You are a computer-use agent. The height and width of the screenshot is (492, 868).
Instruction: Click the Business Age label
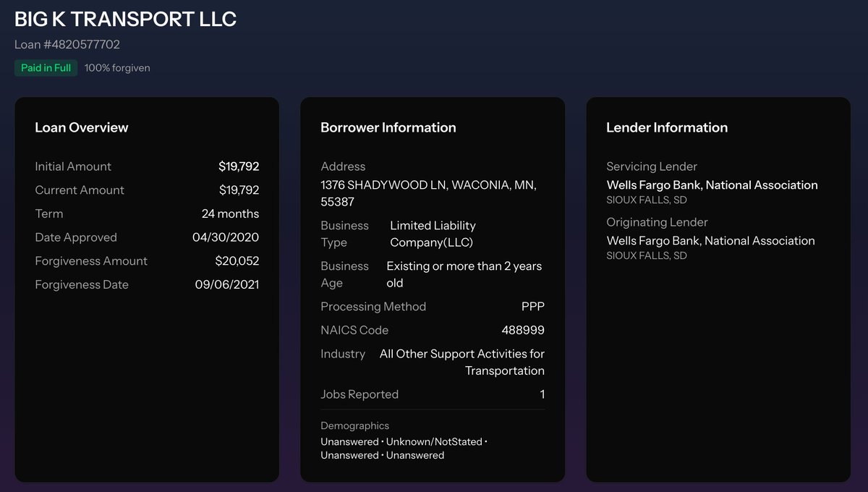tap(344, 274)
